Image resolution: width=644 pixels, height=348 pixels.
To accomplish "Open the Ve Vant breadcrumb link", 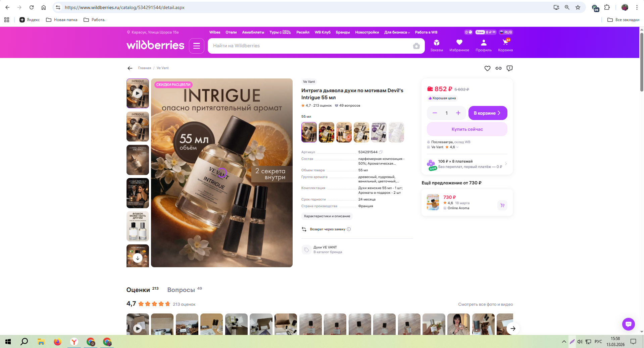I will point(163,68).
